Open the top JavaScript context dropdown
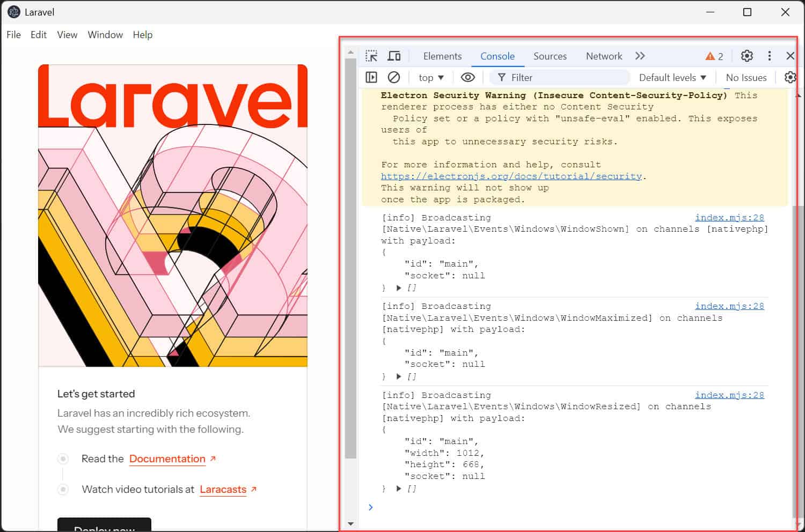805x532 pixels. tap(431, 78)
